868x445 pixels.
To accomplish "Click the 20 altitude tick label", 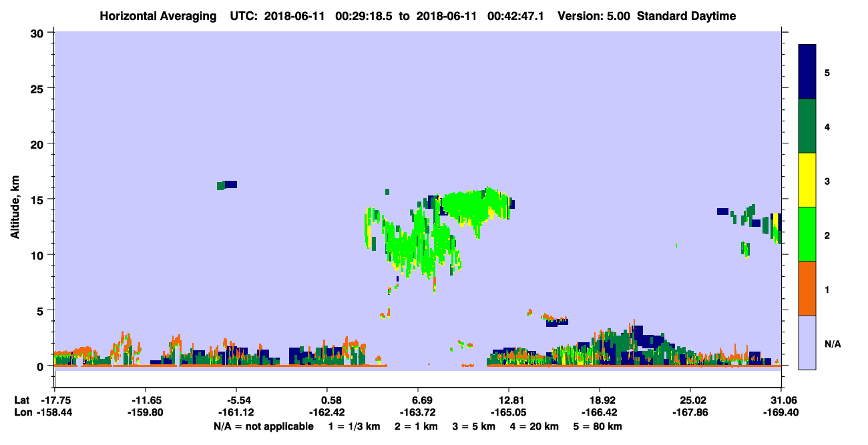I will click(x=38, y=143).
